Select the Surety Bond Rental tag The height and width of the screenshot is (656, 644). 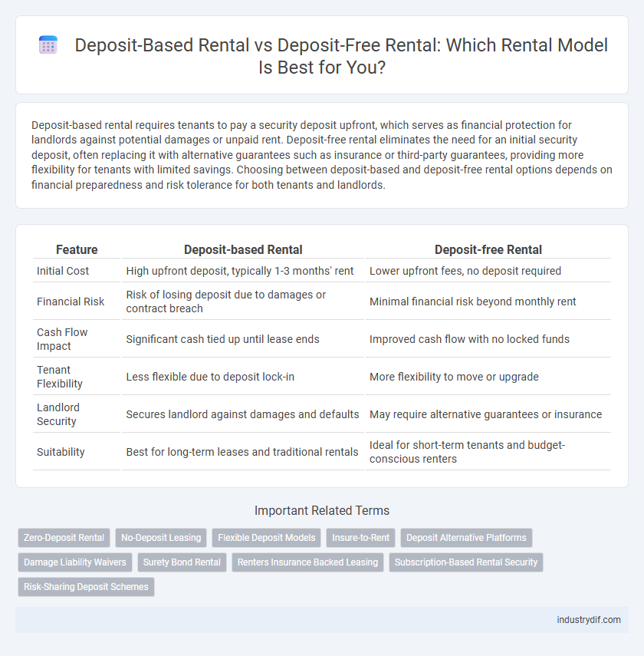[182, 562]
